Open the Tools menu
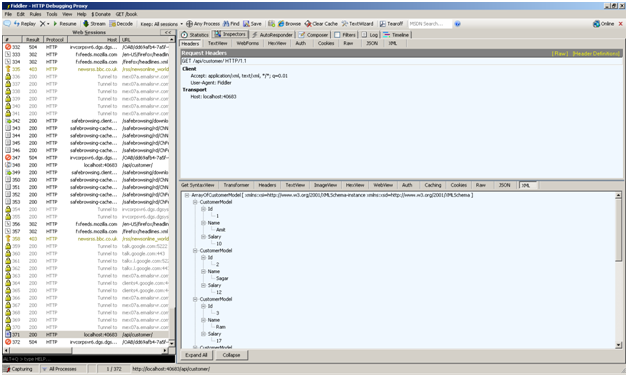The height and width of the screenshot is (377, 628). click(x=51, y=14)
